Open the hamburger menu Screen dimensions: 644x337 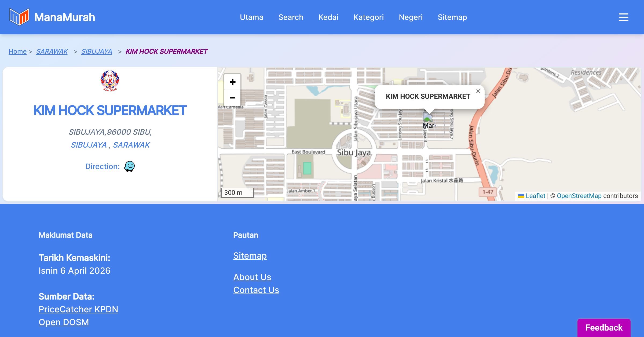point(623,17)
